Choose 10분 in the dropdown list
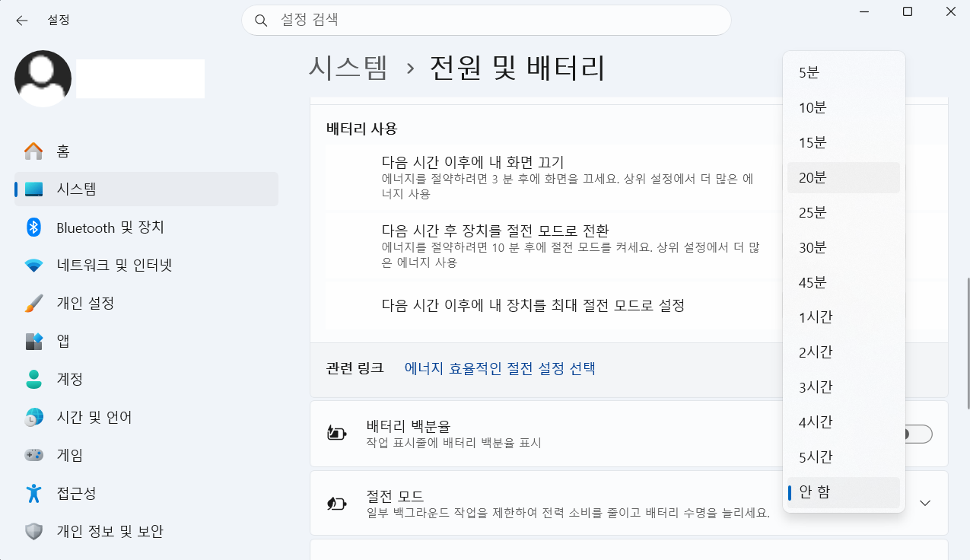This screenshot has height=560, width=970. tap(844, 108)
